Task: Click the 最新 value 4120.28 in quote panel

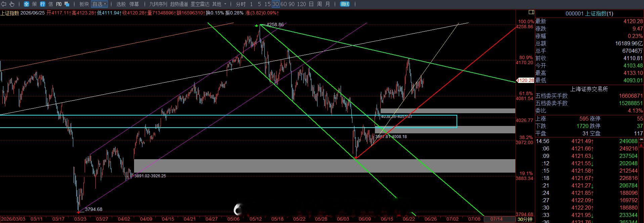Action: pyautogui.click(x=633, y=21)
